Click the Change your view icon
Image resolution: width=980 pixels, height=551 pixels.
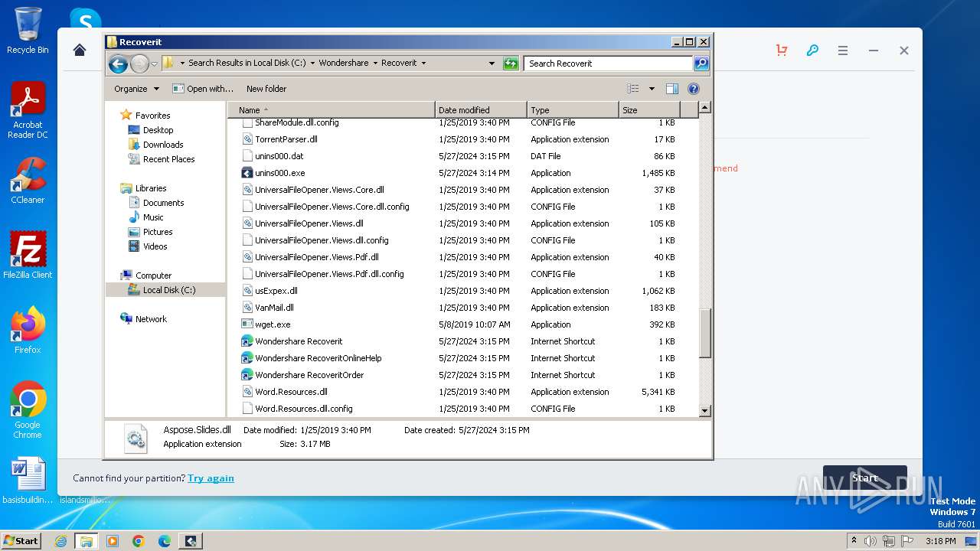(x=633, y=89)
